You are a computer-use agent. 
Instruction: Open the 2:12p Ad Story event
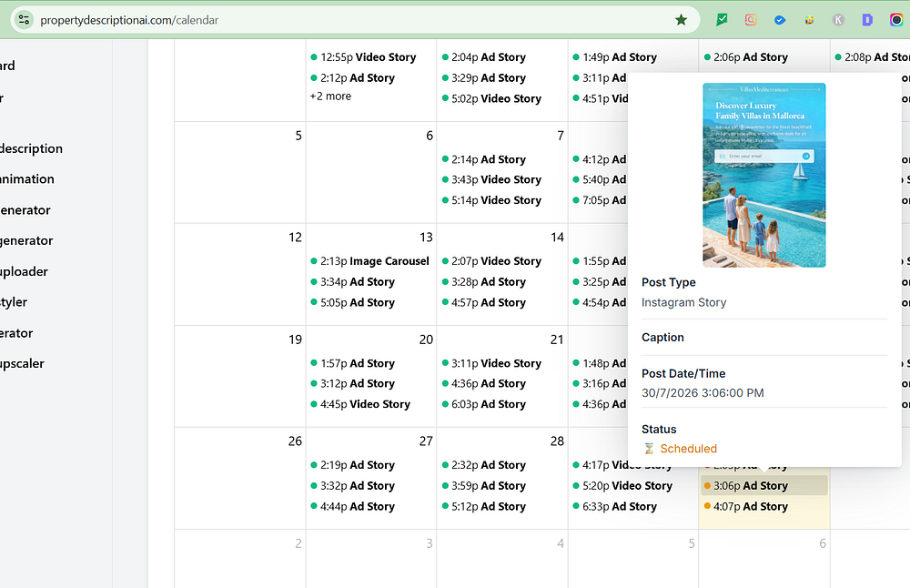pyautogui.click(x=353, y=77)
